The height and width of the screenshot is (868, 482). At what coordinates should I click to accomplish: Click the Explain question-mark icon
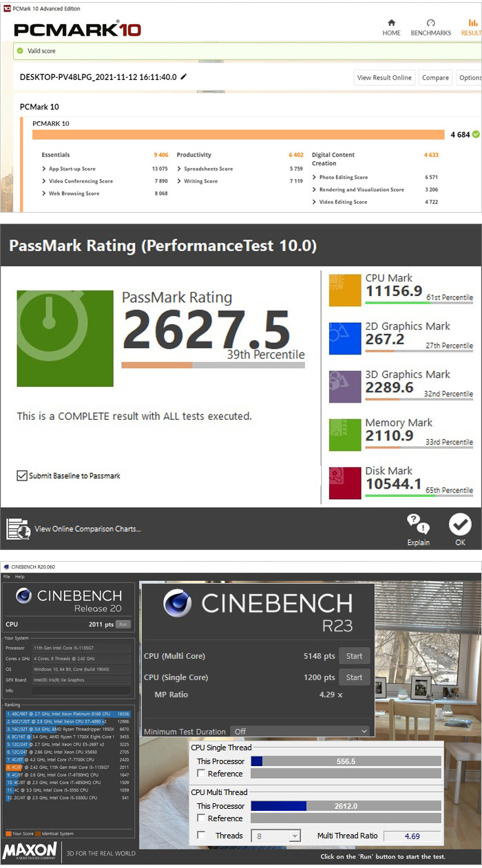click(418, 524)
